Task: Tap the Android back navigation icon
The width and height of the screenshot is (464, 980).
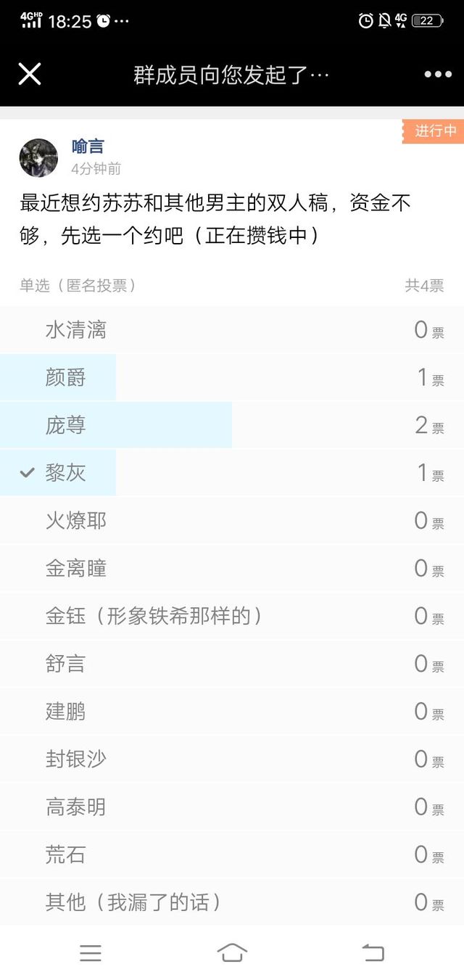Action: click(x=373, y=952)
